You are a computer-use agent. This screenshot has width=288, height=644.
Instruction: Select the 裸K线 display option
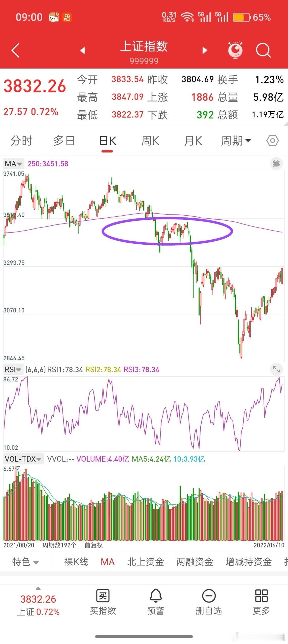click(x=76, y=562)
